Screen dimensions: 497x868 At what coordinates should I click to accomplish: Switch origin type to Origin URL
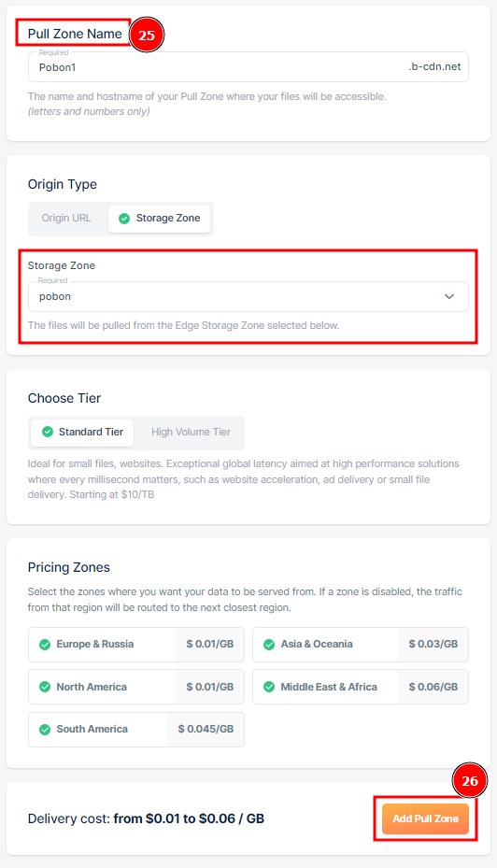click(66, 218)
